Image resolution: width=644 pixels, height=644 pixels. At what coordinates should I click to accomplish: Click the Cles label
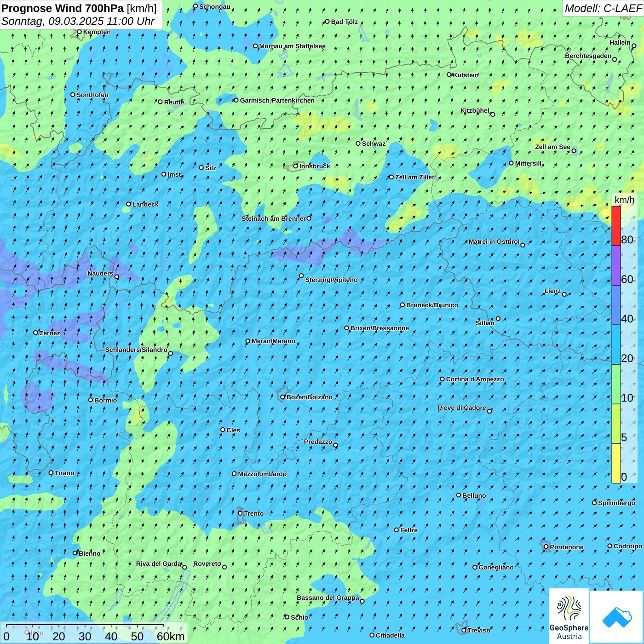233,430
